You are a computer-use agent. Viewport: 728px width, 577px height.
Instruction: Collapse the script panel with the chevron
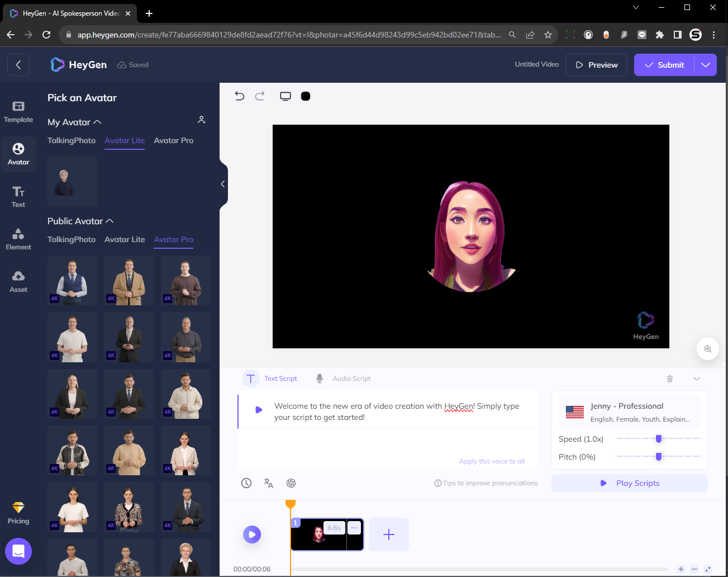697,379
